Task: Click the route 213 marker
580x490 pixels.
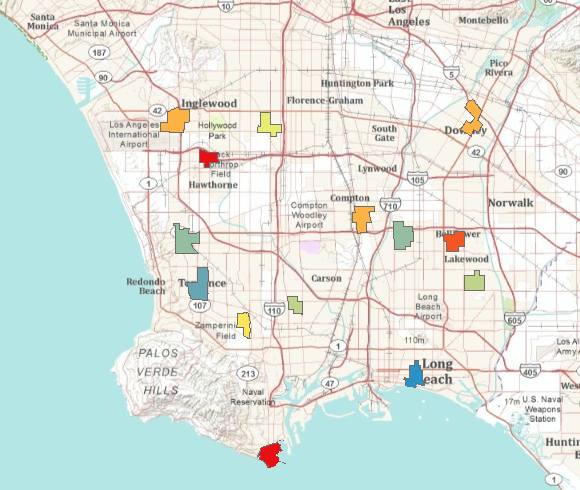Action: pos(248,374)
